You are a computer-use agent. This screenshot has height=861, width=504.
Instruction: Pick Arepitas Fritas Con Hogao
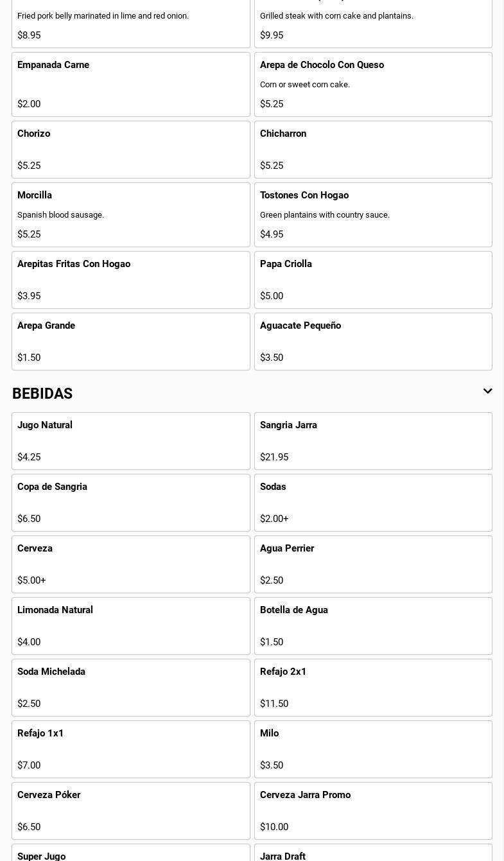pos(130,280)
